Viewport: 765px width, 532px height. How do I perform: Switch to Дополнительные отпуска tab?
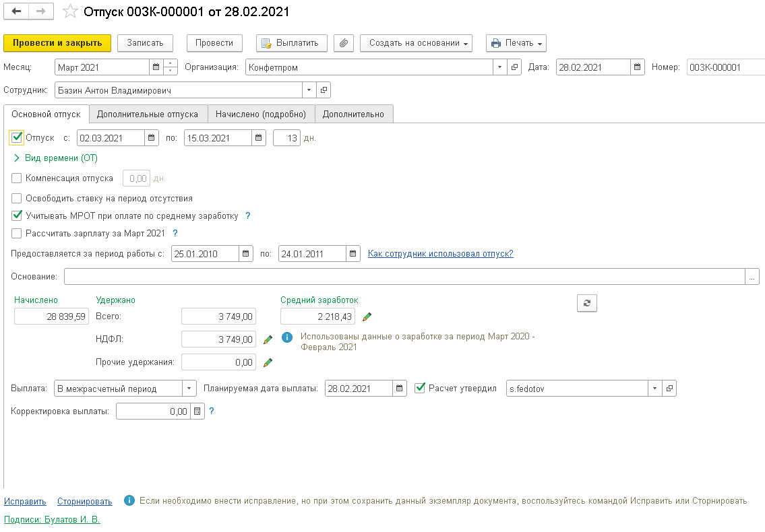[148, 114]
